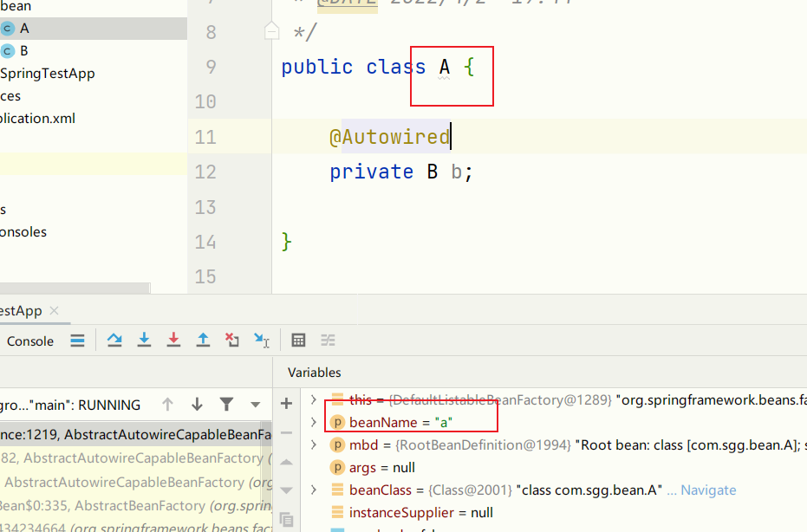Open class B in project tree
807x532 pixels.
[23, 51]
